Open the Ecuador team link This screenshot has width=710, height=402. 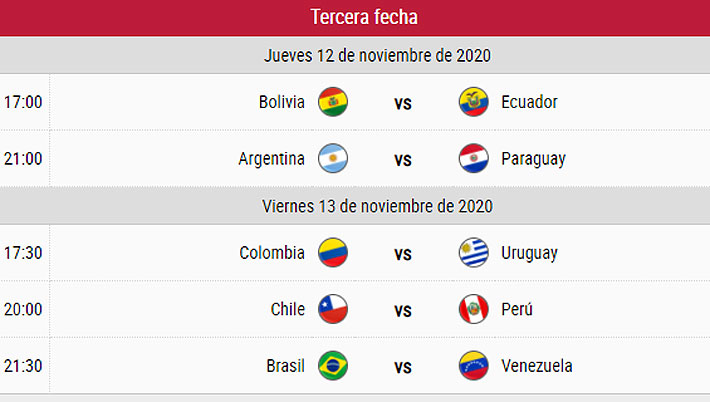tap(529, 102)
